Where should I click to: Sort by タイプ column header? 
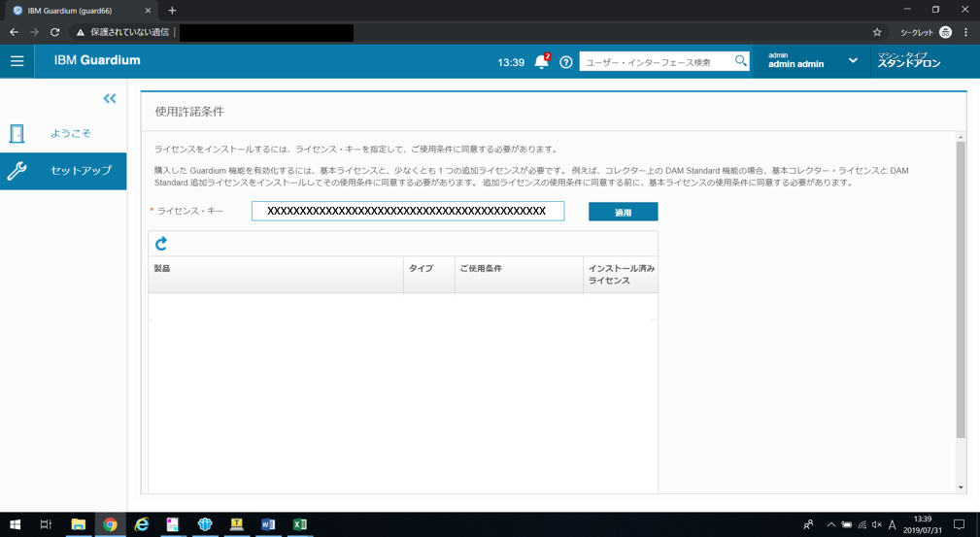click(428, 275)
